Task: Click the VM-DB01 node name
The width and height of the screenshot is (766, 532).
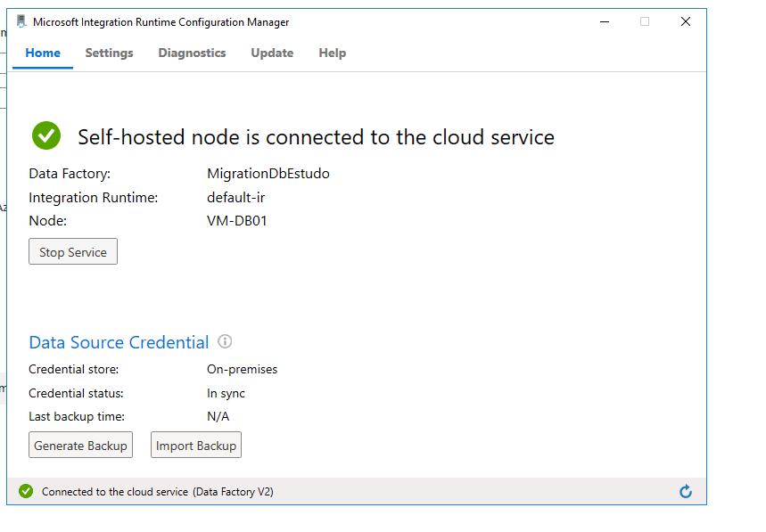Action: (237, 220)
